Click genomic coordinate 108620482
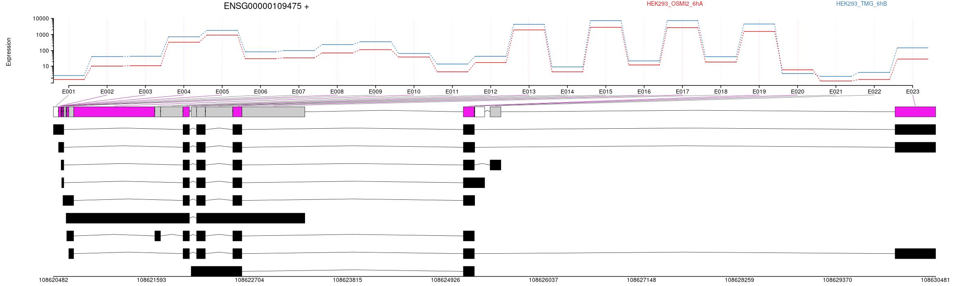Image resolution: width=980 pixels, height=286 pixels. pos(53,280)
